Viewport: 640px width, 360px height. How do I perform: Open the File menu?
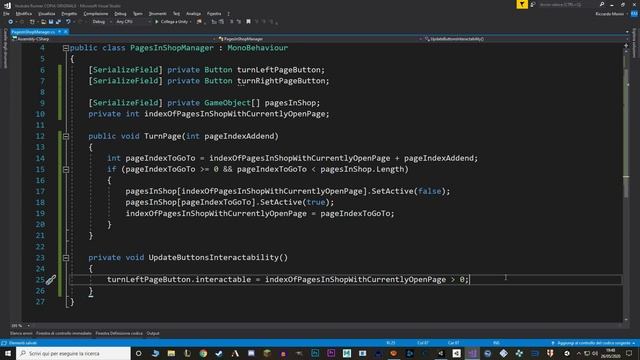point(6,13)
